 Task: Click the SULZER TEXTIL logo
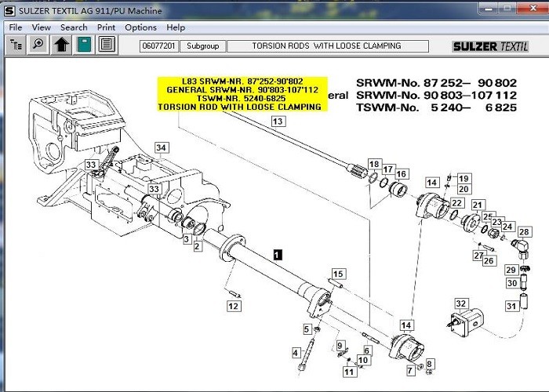pos(490,46)
